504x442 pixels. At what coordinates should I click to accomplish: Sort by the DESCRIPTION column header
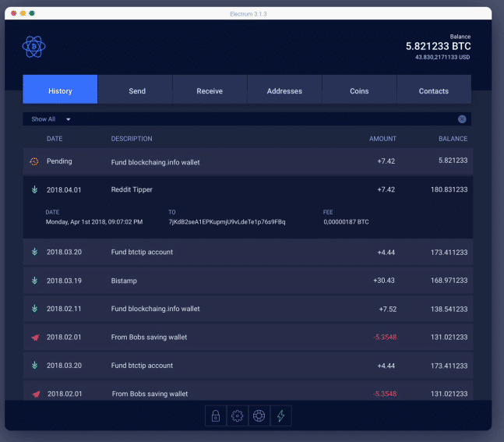point(132,139)
